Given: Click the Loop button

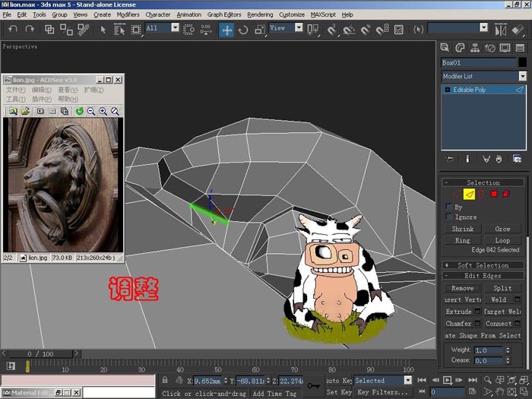Looking at the screenshot, I should click(x=502, y=240).
